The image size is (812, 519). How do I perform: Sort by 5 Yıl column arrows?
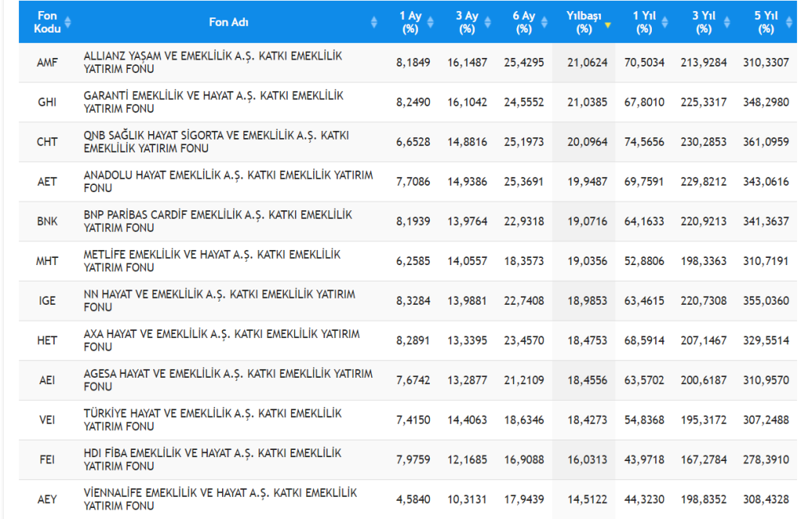pos(790,23)
